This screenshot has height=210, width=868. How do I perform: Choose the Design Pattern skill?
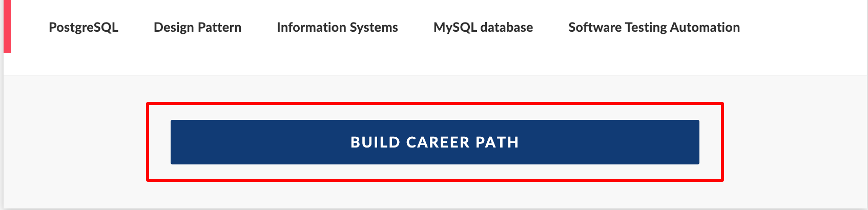197,27
